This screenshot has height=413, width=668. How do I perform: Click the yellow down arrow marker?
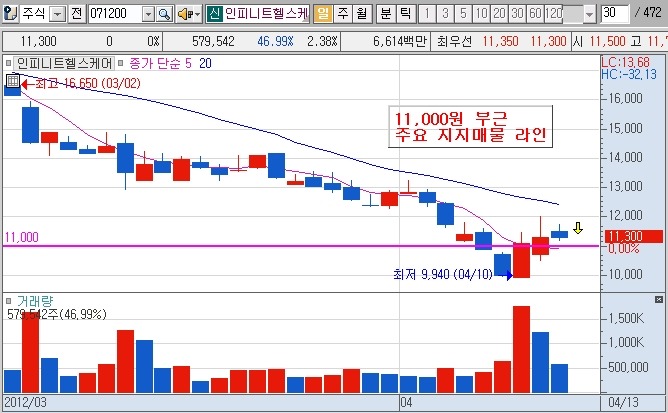[x=577, y=228]
